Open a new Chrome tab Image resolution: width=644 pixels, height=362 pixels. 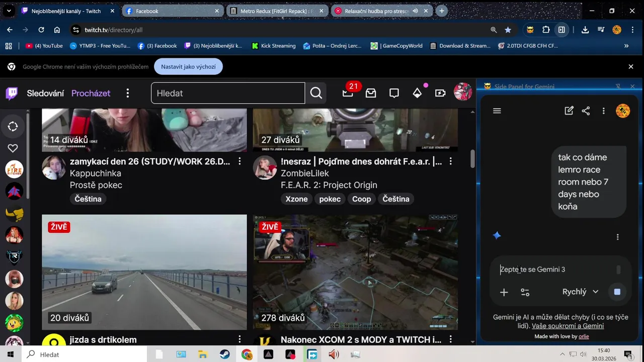click(441, 11)
